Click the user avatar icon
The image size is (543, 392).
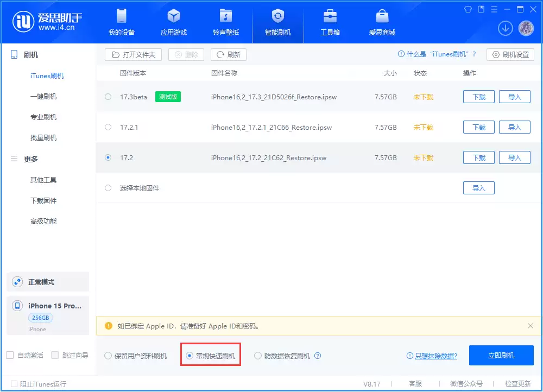coord(526,28)
